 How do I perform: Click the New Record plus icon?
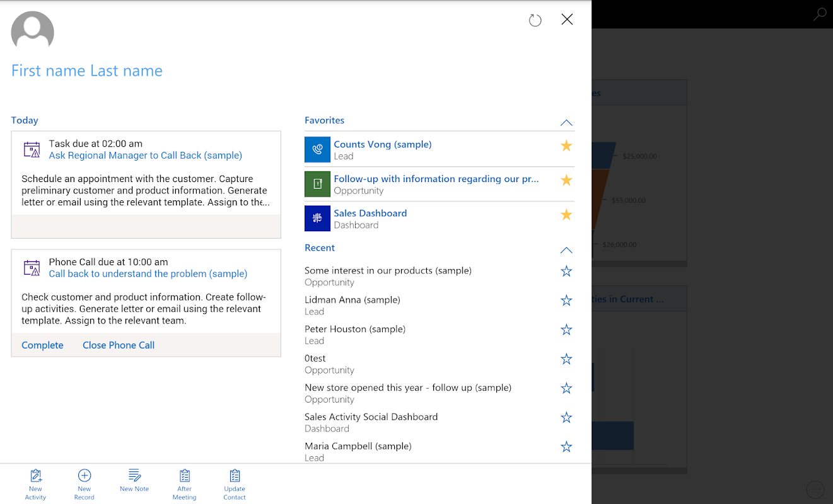84,476
